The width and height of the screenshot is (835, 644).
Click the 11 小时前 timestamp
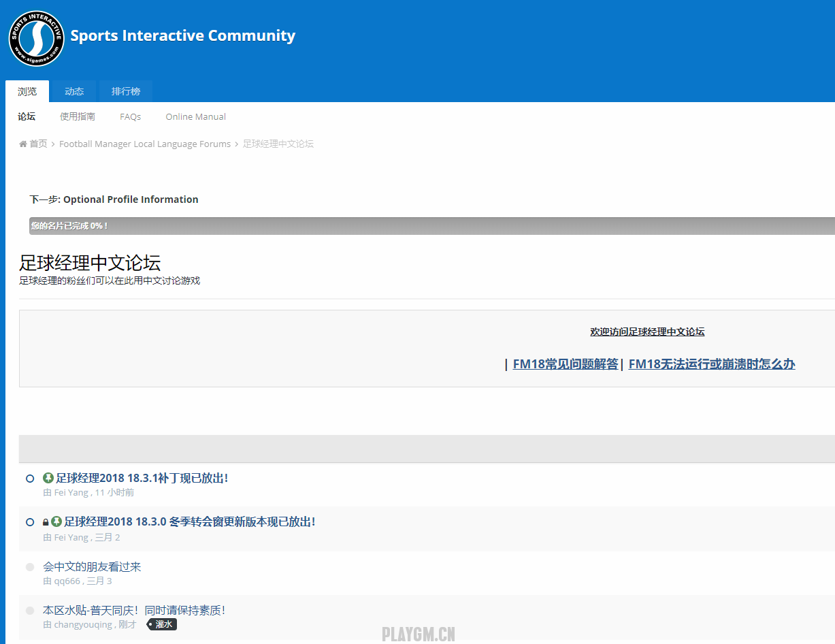coord(114,492)
